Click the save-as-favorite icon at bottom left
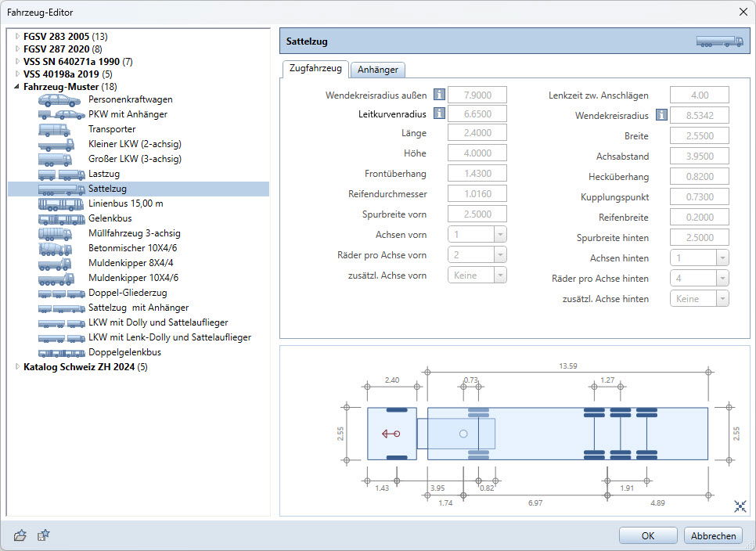The image size is (756, 551). (x=43, y=535)
